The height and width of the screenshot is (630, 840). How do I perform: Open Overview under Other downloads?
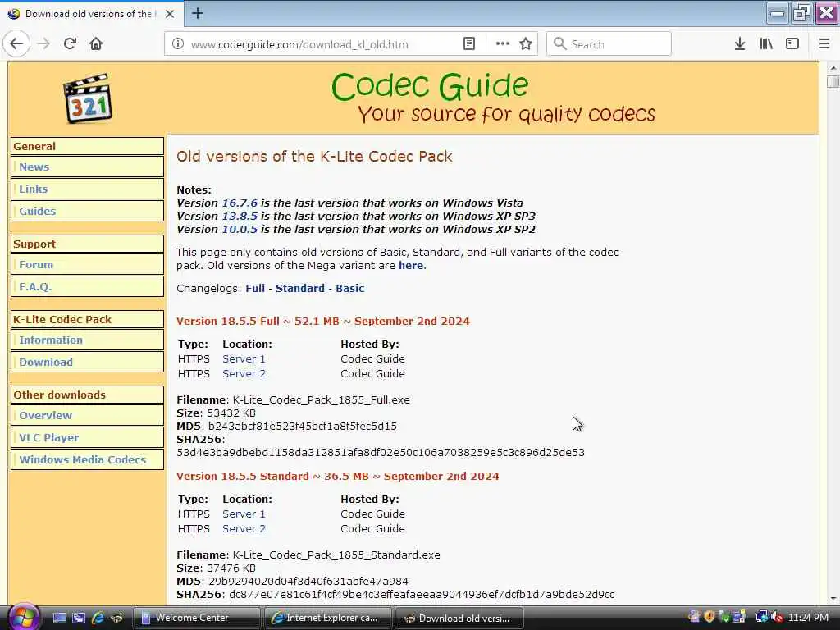(87, 415)
